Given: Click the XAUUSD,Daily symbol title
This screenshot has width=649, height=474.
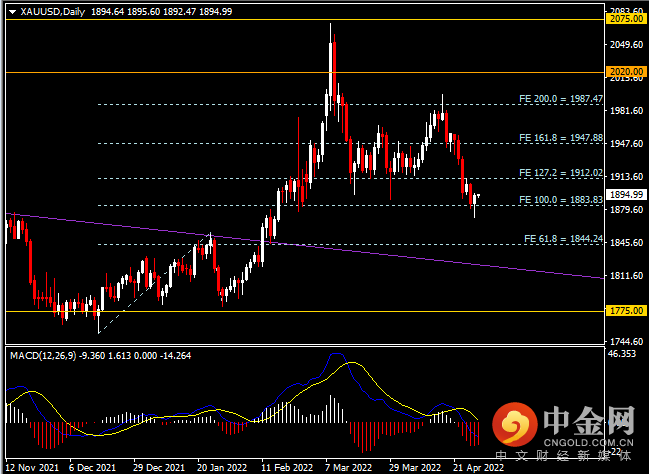Looking at the screenshot, I should 53,12.
